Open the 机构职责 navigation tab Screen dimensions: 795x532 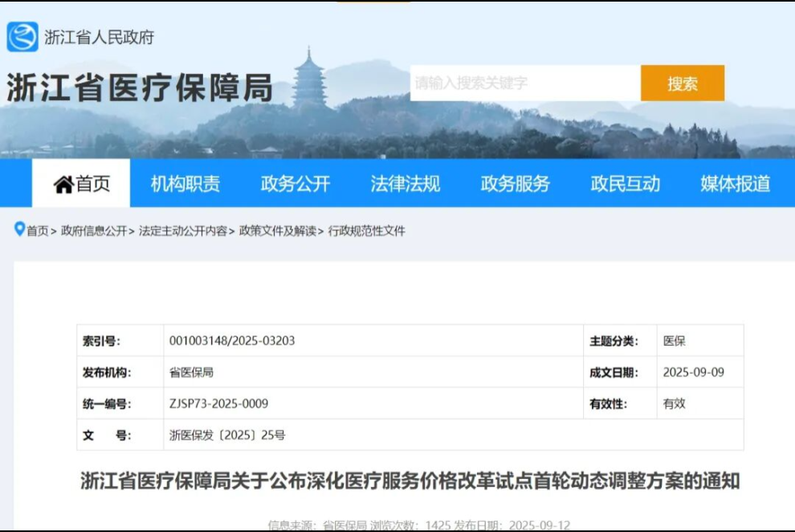[185, 184]
